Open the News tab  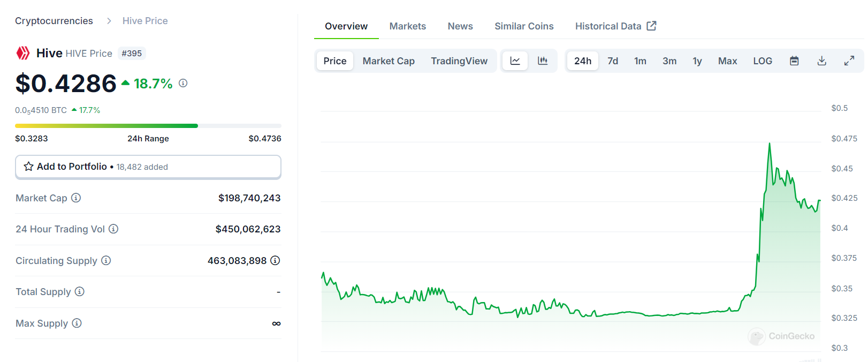click(460, 26)
